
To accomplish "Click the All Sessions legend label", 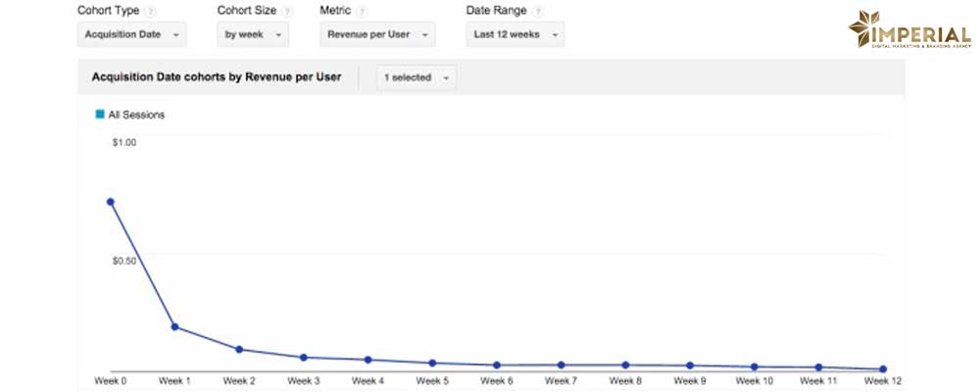I will pos(136,115).
